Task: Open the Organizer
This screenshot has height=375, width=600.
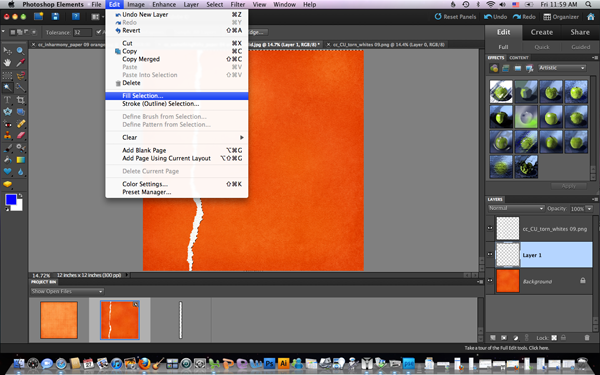Action: 561,17
